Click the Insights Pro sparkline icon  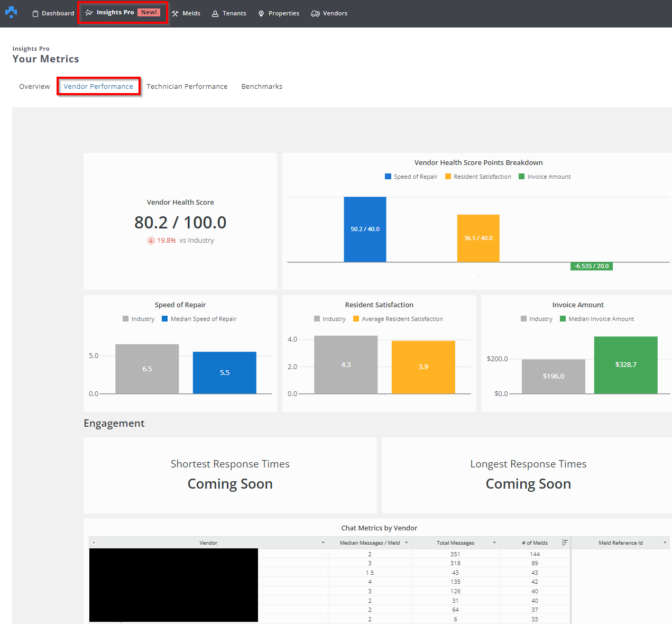coord(89,12)
